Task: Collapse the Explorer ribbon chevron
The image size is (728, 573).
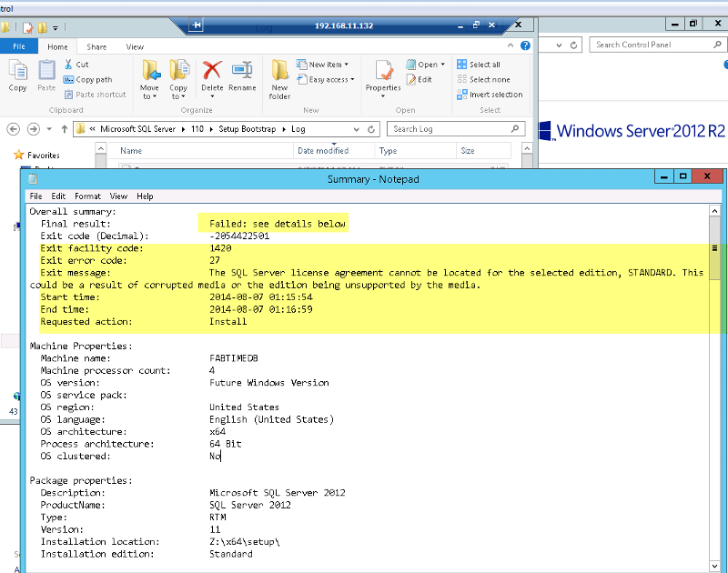Action: [x=511, y=45]
